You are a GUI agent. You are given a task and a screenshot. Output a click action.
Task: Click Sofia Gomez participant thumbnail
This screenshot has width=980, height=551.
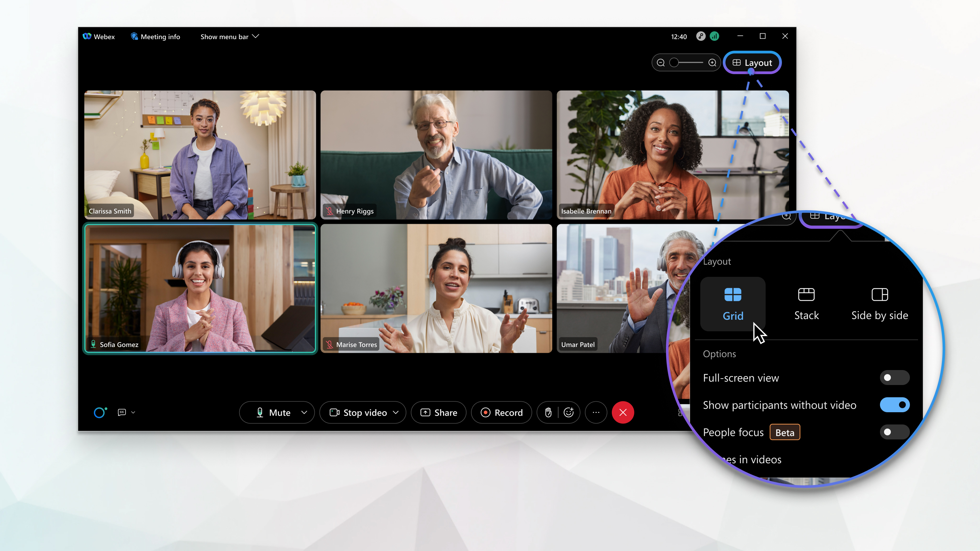[200, 289]
